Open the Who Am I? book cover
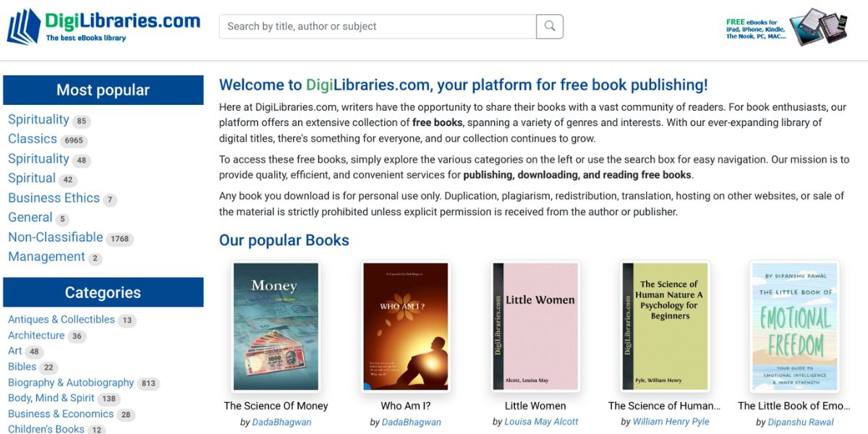The height and width of the screenshot is (434, 868). (x=404, y=325)
